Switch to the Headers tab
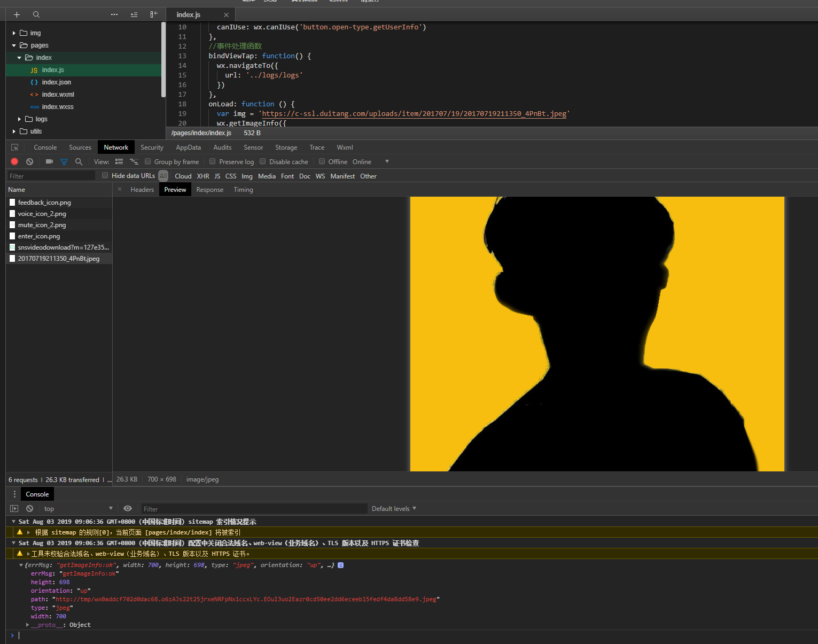This screenshot has height=644, width=818. click(142, 190)
